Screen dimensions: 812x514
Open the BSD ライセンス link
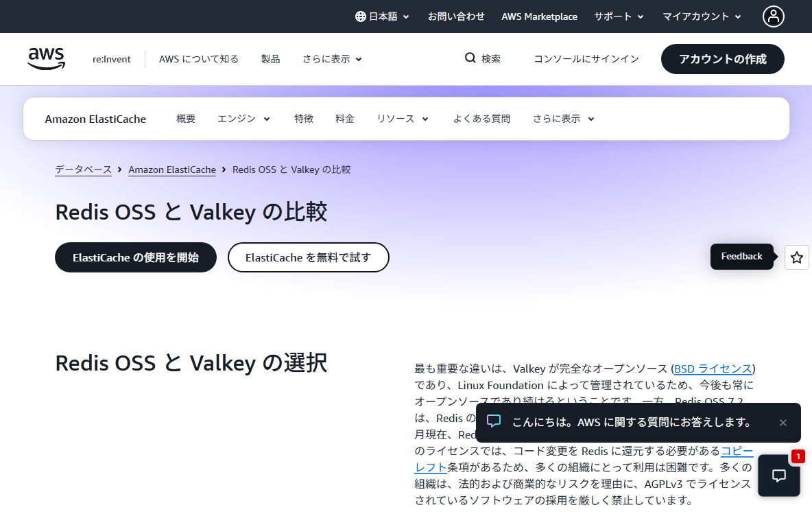tap(713, 369)
